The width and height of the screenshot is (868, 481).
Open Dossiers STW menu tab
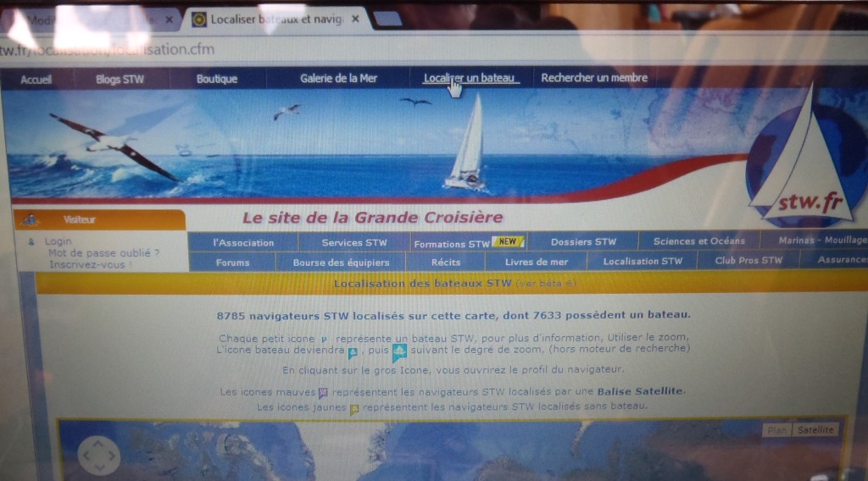(583, 241)
